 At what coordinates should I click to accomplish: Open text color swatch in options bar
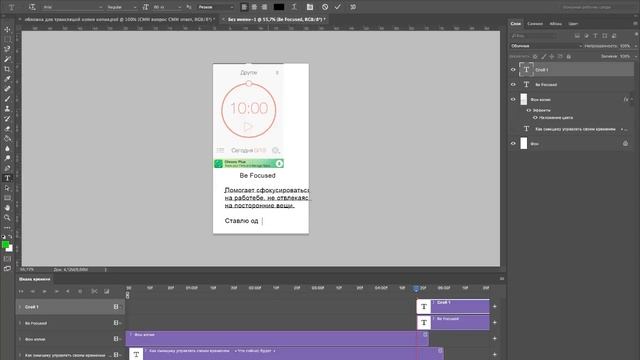pyautogui.click(x=279, y=7)
